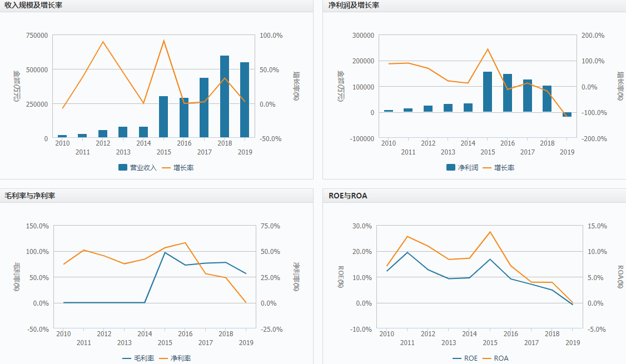Viewport: 626px width, 364px height.
Task: Hide the ROE line via legend
Action: click(x=465, y=358)
